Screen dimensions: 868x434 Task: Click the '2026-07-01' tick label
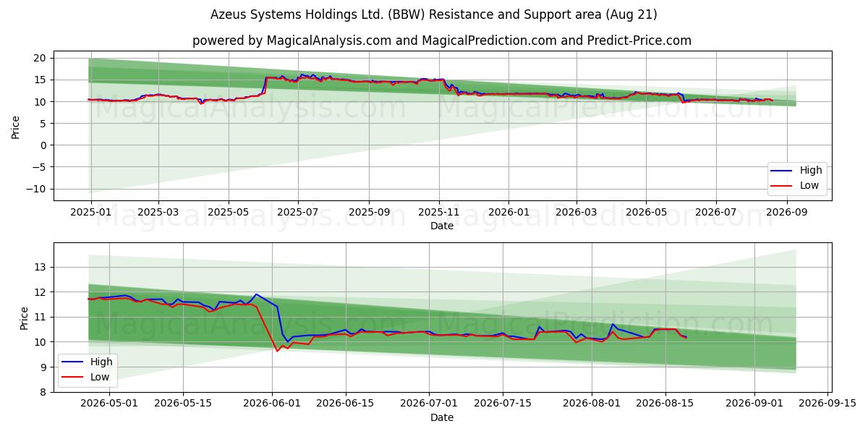click(430, 403)
